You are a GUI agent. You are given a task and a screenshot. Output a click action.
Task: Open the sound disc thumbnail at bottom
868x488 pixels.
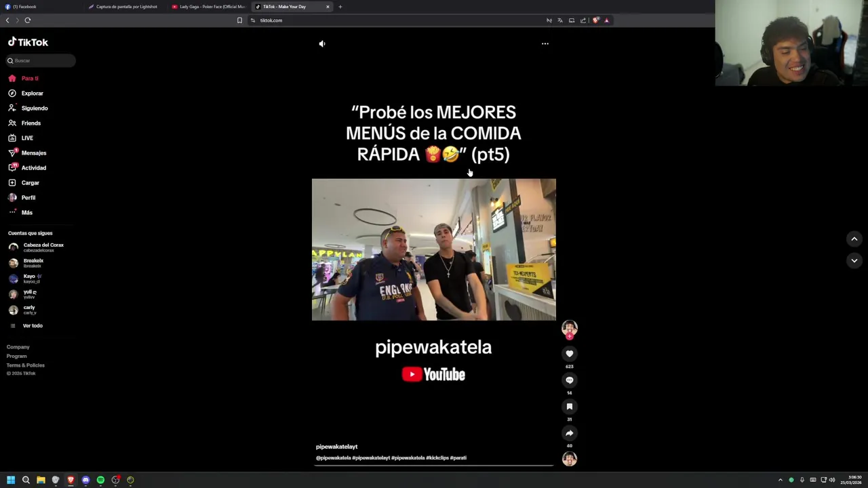570,459
